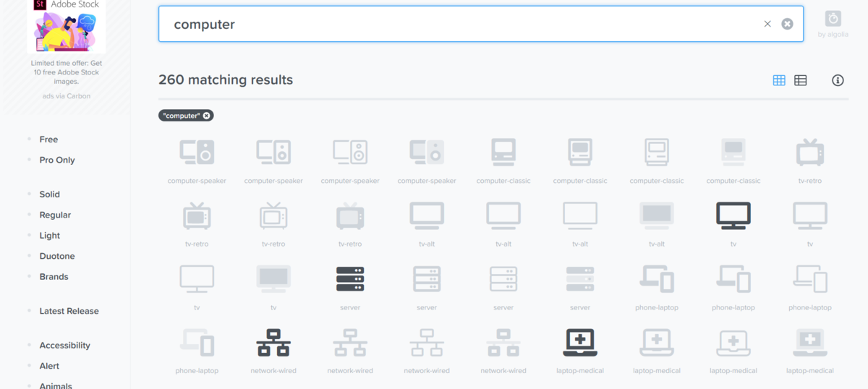The height and width of the screenshot is (389, 868).
Task: Select the solid tv-alt icon
Action: (427, 215)
